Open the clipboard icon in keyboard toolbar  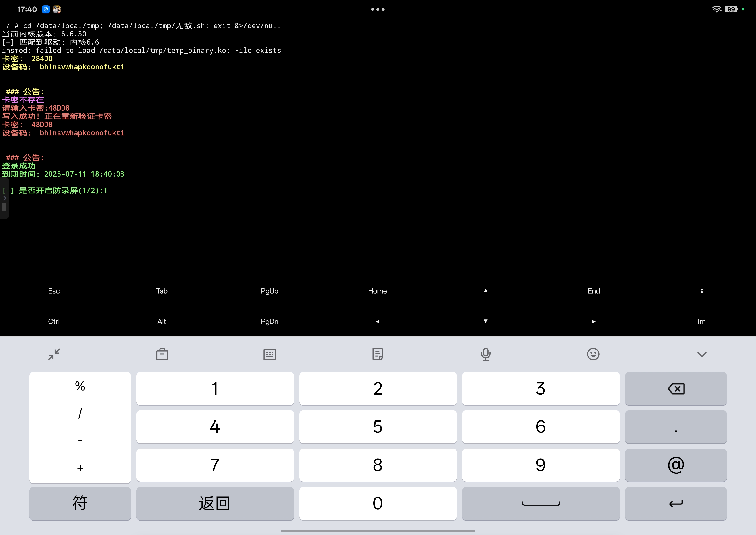pyautogui.click(x=162, y=354)
